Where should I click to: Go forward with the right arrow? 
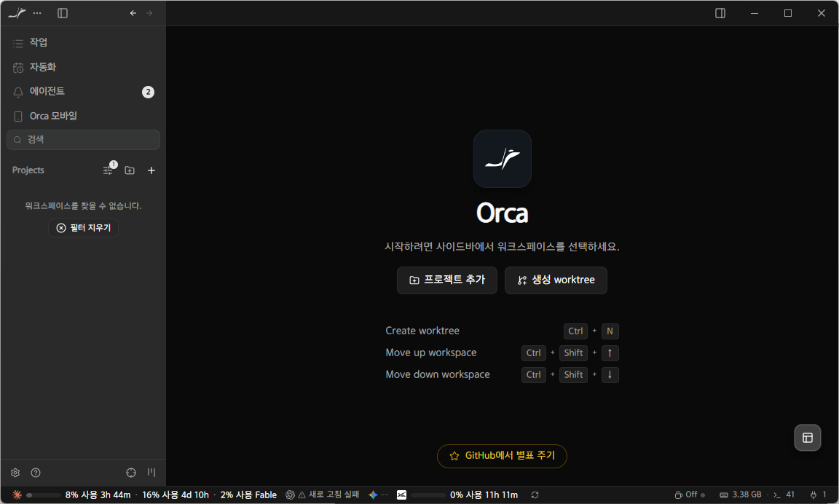149,13
